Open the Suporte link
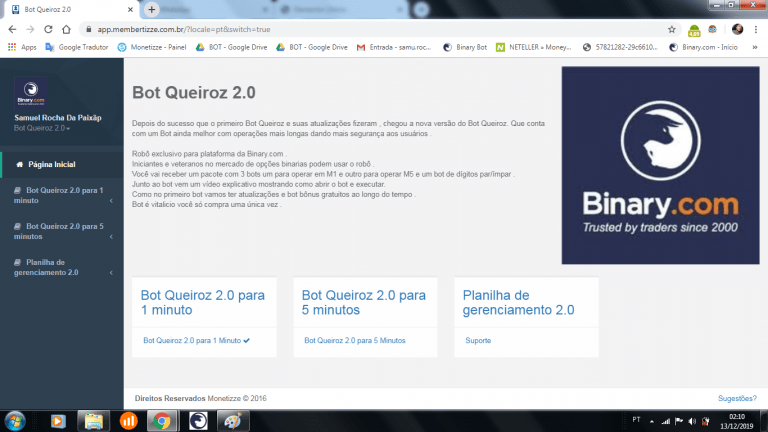The image size is (768, 432). [x=478, y=340]
